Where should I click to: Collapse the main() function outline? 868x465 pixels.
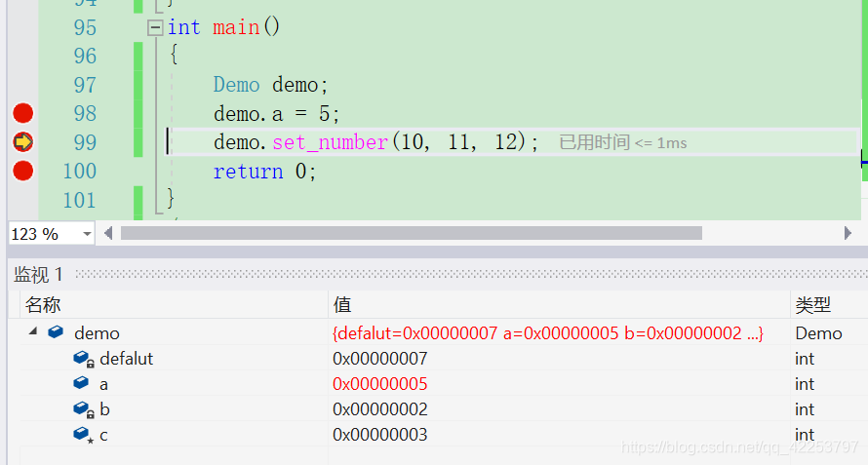[155, 27]
